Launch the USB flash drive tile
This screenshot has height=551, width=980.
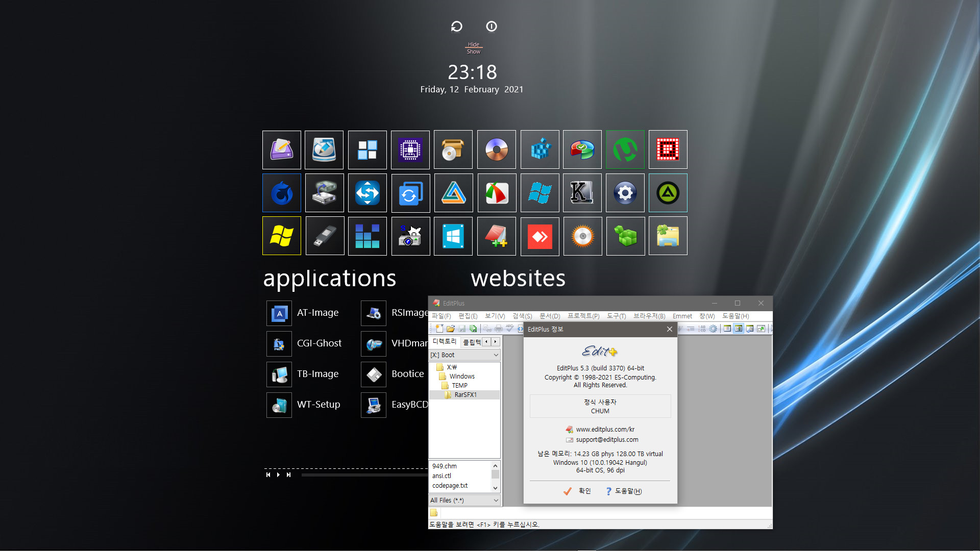coord(325,236)
